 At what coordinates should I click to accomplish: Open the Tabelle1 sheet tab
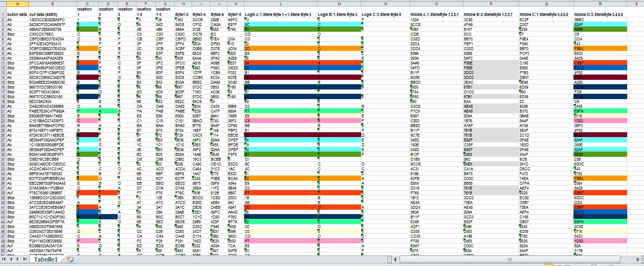[x=46, y=260]
